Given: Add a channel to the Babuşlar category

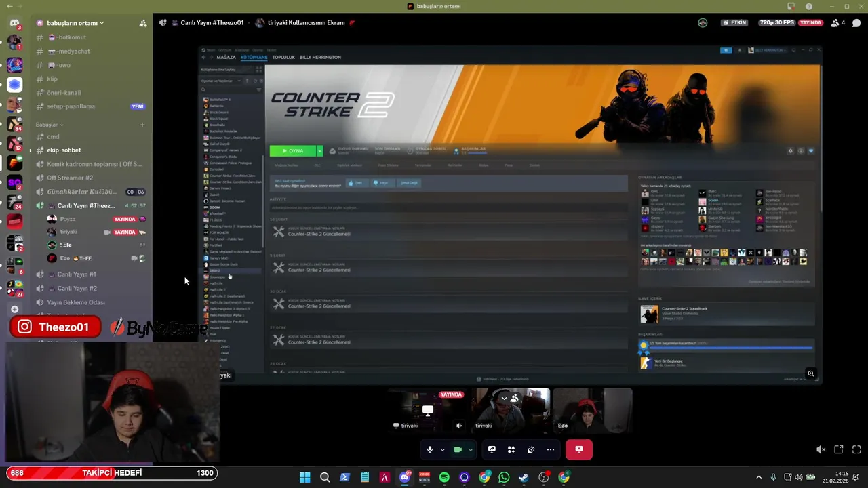Looking at the screenshot, I should point(142,125).
